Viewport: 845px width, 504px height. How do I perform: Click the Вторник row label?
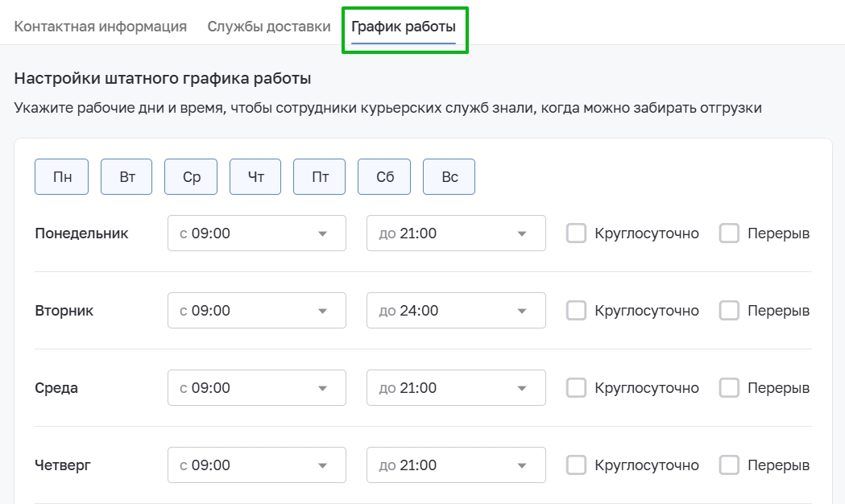coord(64,311)
